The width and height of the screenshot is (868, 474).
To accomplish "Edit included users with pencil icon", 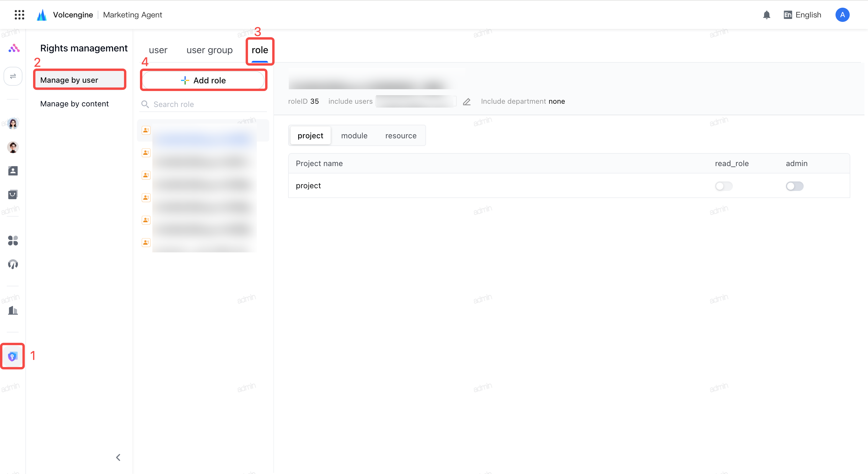I will 467,102.
